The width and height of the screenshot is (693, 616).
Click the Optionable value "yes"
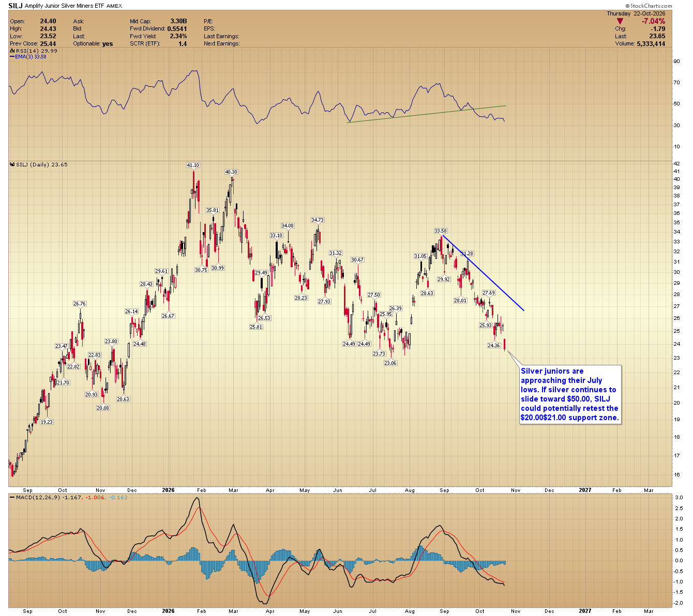[x=108, y=44]
